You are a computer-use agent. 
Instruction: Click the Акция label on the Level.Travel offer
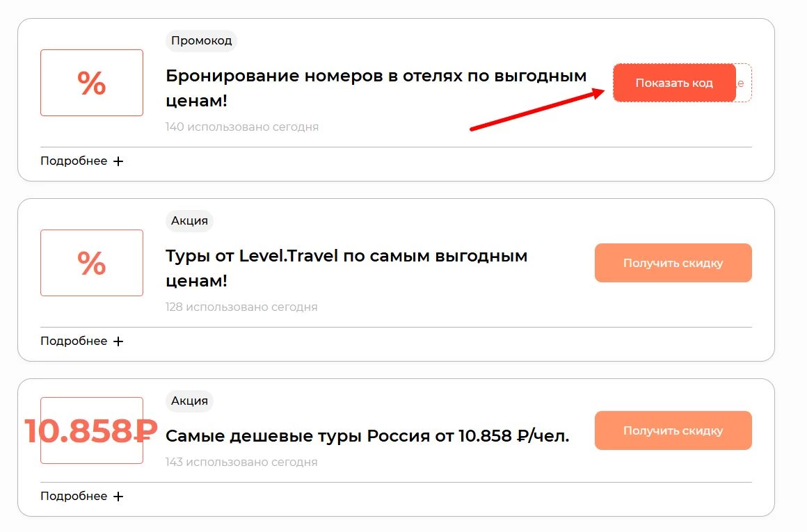(189, 220)
